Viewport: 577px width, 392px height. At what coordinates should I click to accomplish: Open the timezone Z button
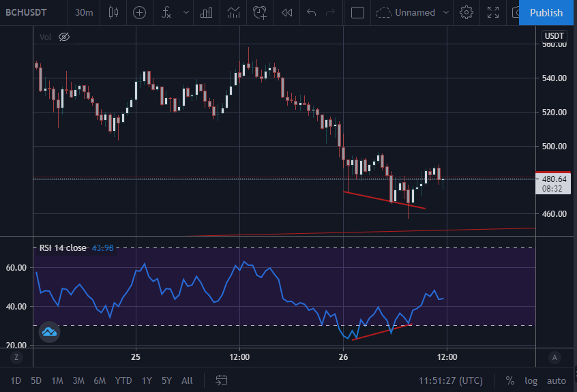(x=16, y=357)
